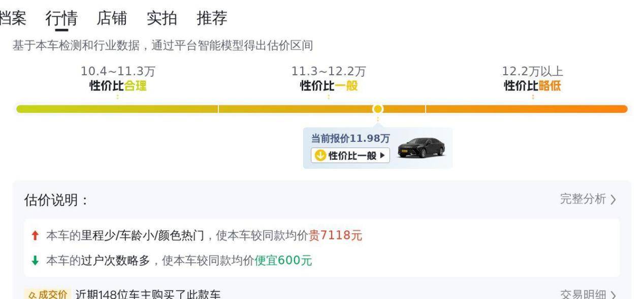Screen dimensions: 644x299
Task: Open the black car thumbnail image
Action: click(x=421, y=148)
